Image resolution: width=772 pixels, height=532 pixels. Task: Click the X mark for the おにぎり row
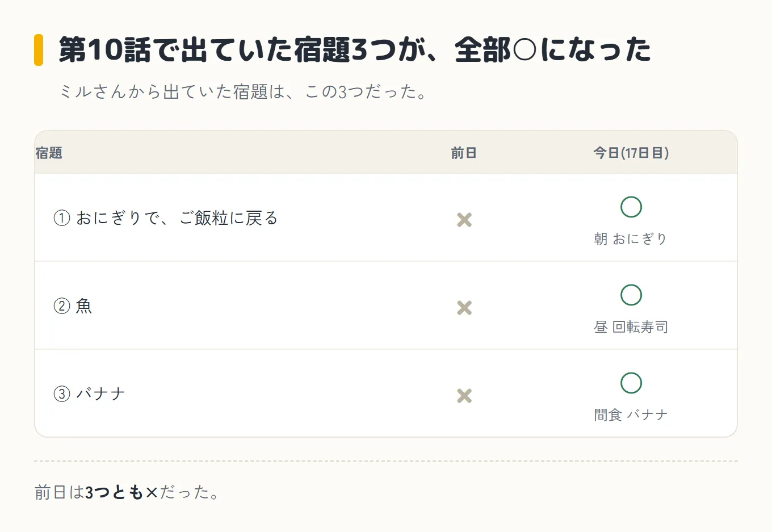tap(464, 220)
